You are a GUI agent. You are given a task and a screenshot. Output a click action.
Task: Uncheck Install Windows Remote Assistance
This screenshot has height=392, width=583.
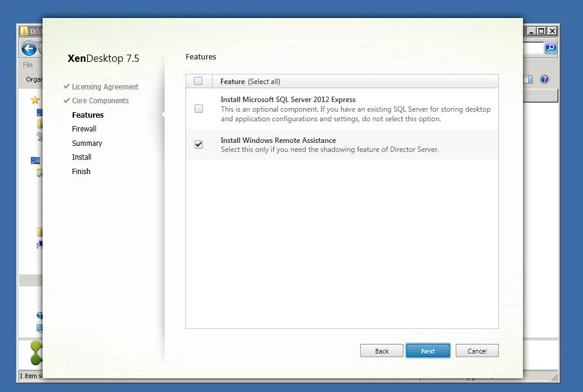[x=199, y=144]
